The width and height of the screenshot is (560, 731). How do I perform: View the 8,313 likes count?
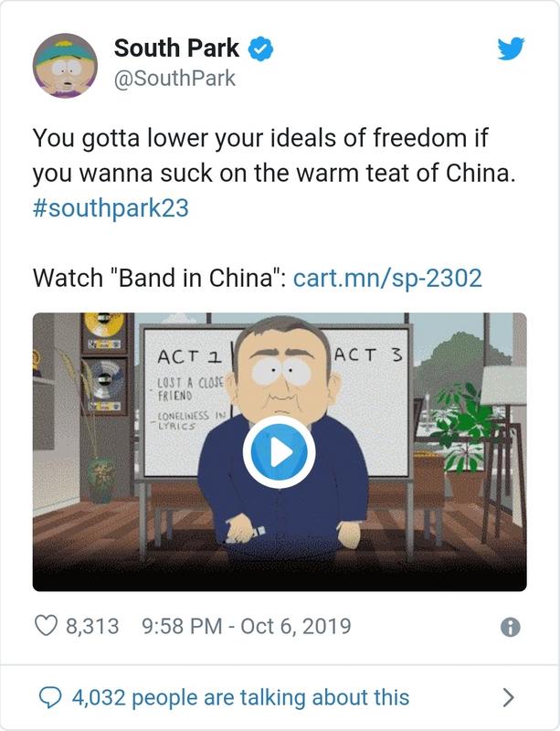92,626
